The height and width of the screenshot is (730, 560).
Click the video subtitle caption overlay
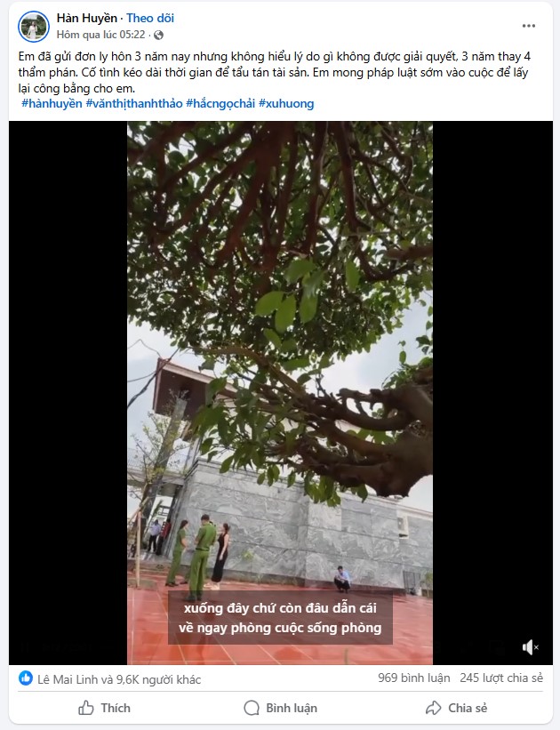280,618
